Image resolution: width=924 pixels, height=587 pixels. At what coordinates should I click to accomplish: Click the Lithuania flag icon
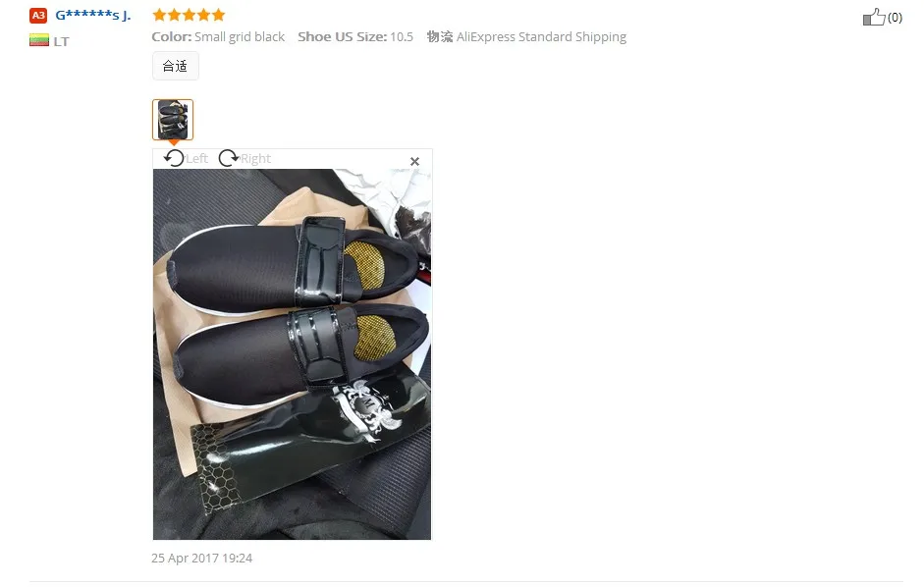pyautogui.click(x=39, y=40)
